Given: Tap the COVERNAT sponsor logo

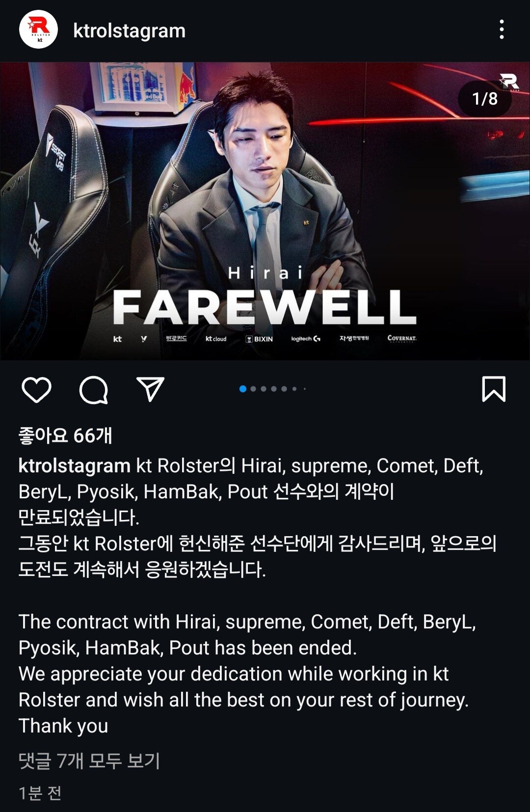Looking at the screenshot, I should (x=402, y=338).
